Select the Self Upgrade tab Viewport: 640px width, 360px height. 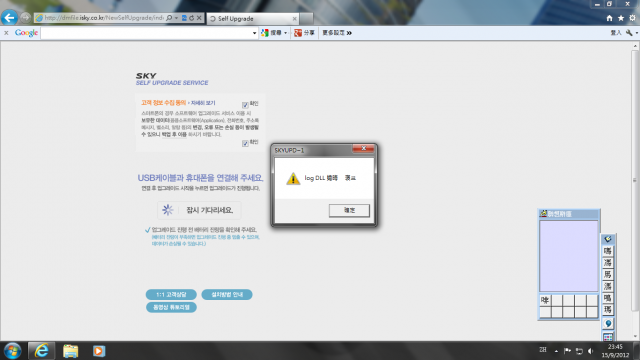(253, 18)
